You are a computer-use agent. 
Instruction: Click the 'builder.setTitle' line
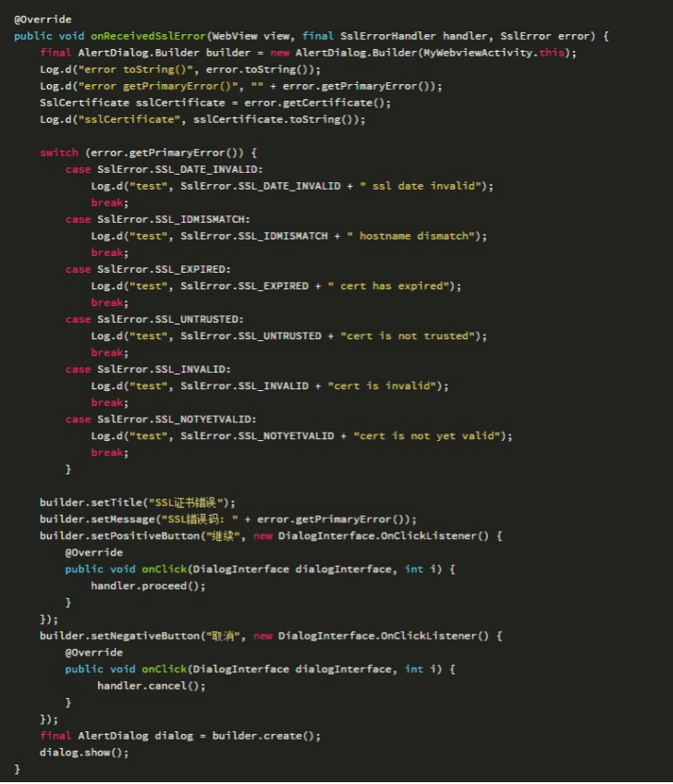(x=138, y=503)
